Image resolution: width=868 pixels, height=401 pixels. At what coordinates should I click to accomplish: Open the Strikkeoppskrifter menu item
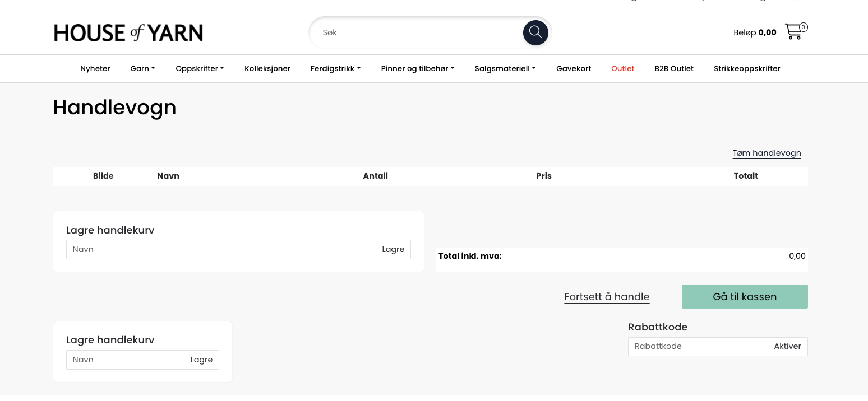point(747,68)
